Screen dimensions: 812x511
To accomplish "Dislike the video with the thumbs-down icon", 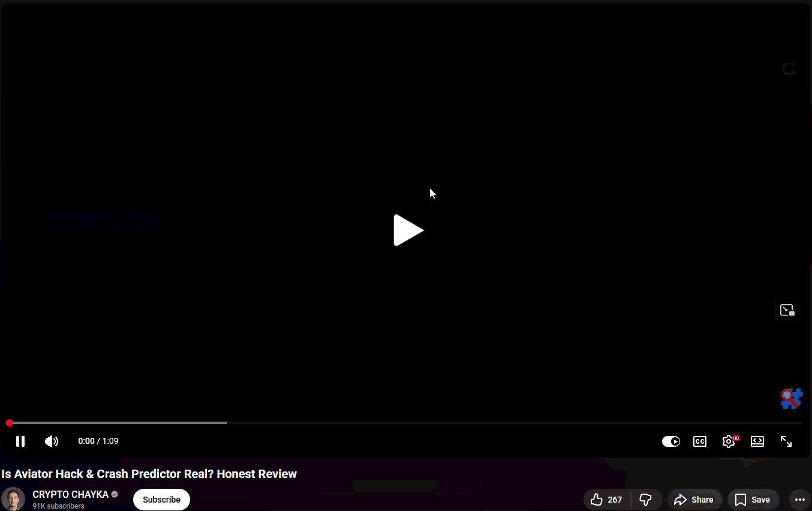I will tap(646, 500).
